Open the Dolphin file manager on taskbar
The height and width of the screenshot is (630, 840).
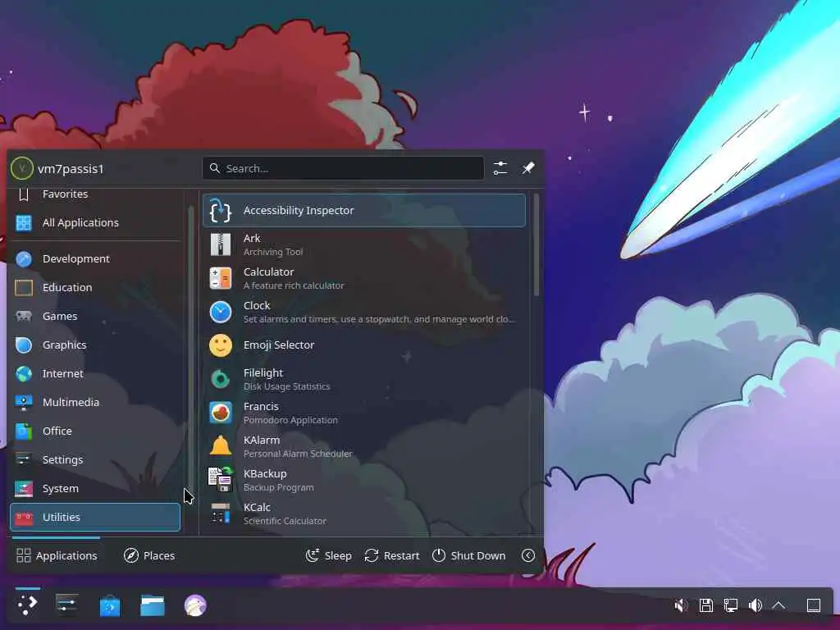153,606
